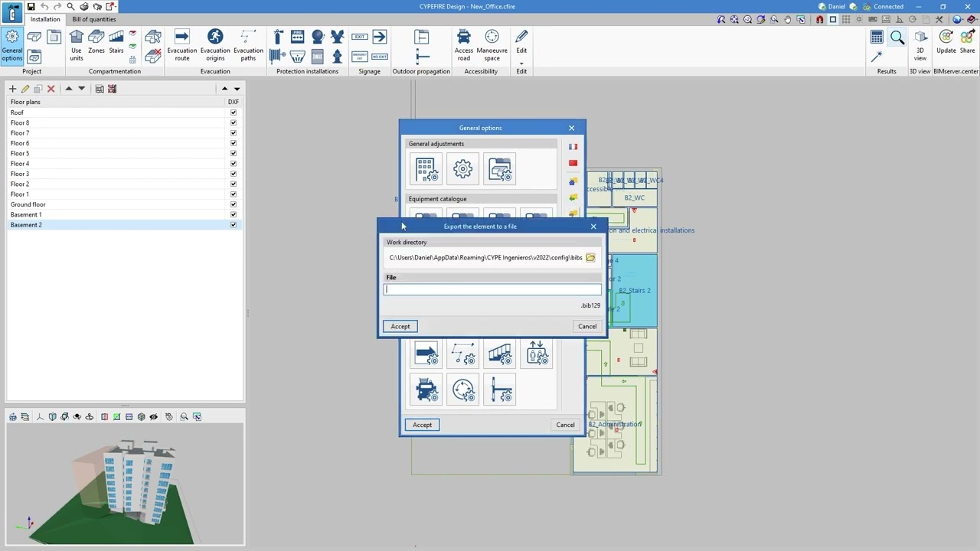This screenshot has width=980, height=551.
Task: Add a new floor plan with plus icon
Action: coord(12,89)
